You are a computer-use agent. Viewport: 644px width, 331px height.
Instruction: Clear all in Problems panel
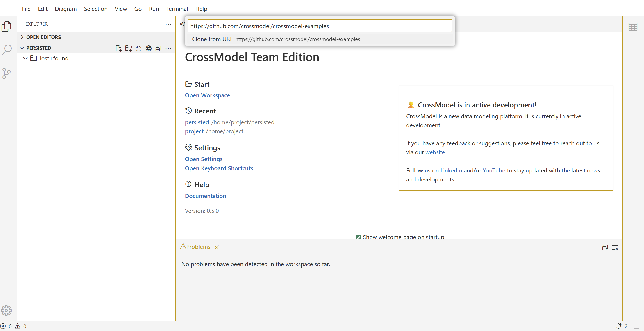click(x=615, y=247)
